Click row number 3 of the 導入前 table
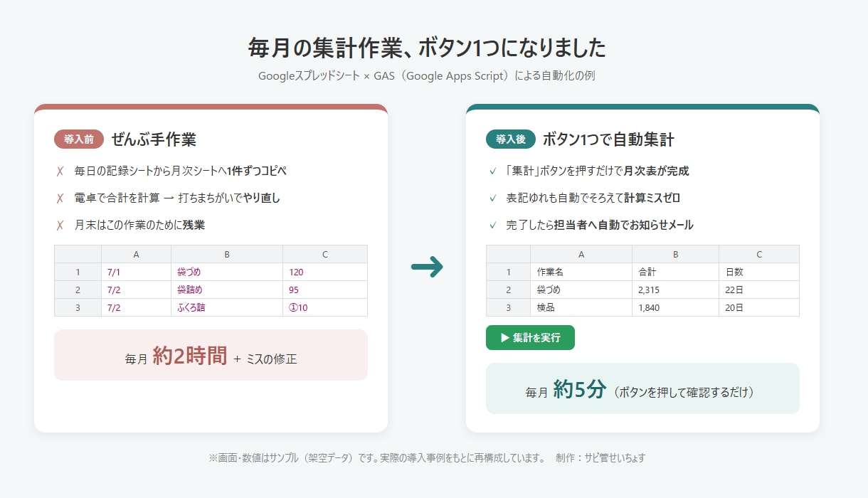The height and width of the screenshot is (498, 868). 78,307
